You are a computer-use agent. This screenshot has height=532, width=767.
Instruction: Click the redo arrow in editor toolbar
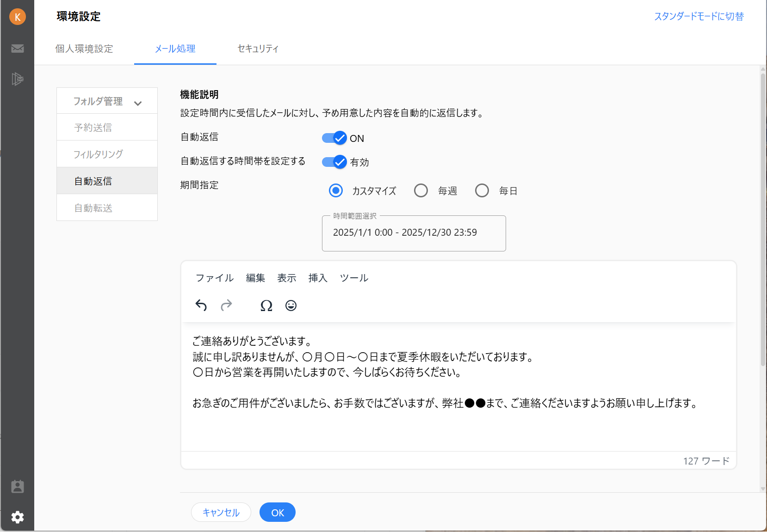click(x=226, y=306)
